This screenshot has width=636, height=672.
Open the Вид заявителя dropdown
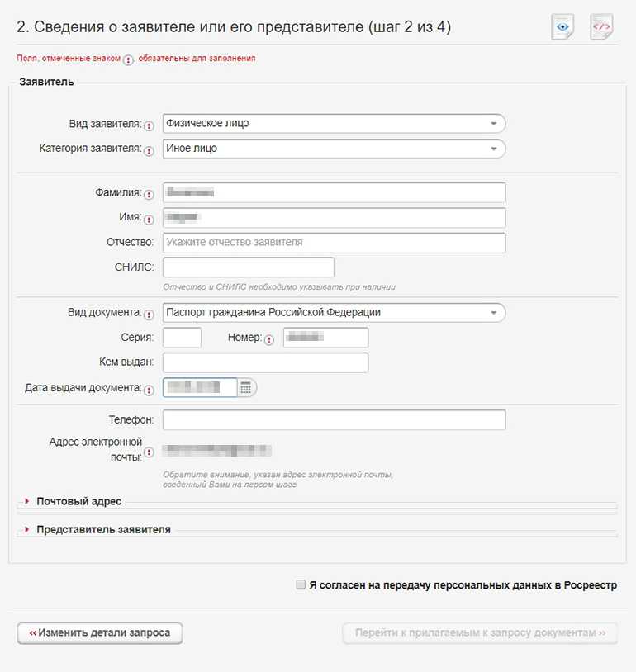pos(334,124)
